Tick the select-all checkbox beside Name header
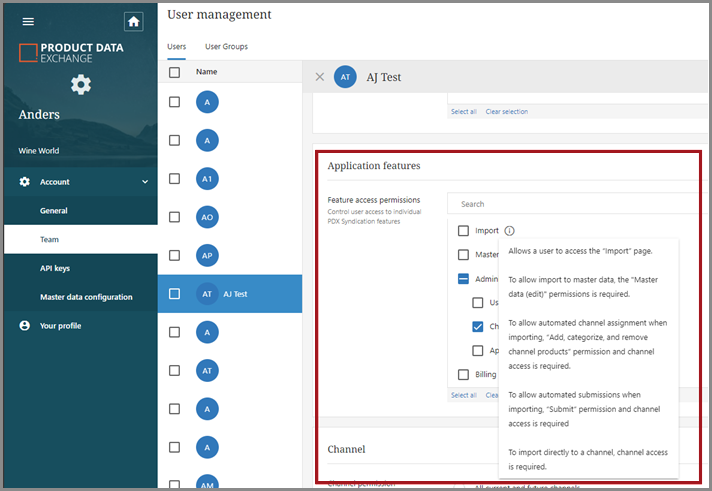 coord(175,72)
